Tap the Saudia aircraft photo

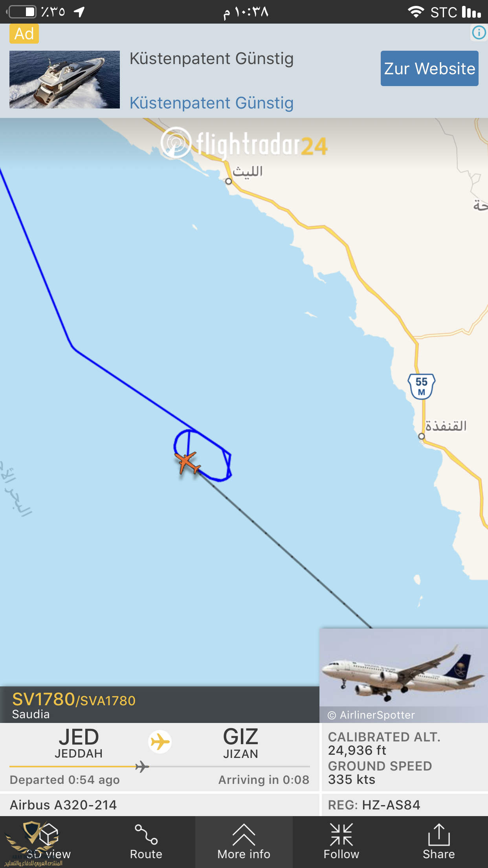click(x=404, y=675)
